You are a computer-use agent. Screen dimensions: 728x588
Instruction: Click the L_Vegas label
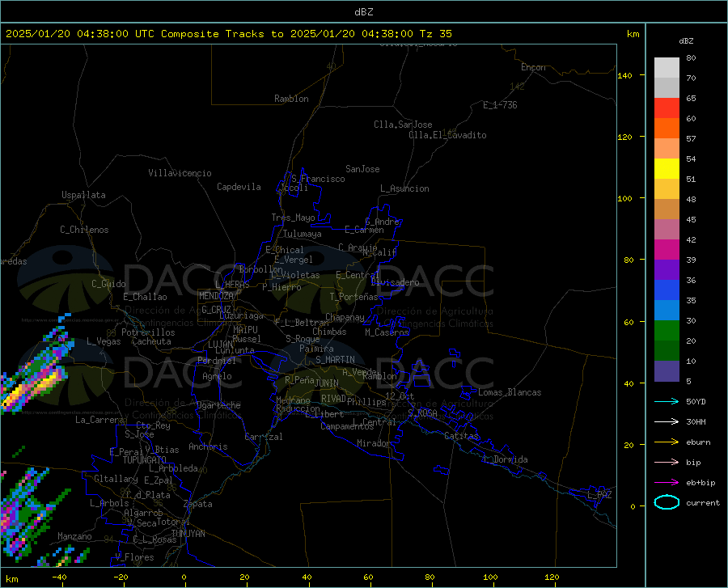[104, 341]
